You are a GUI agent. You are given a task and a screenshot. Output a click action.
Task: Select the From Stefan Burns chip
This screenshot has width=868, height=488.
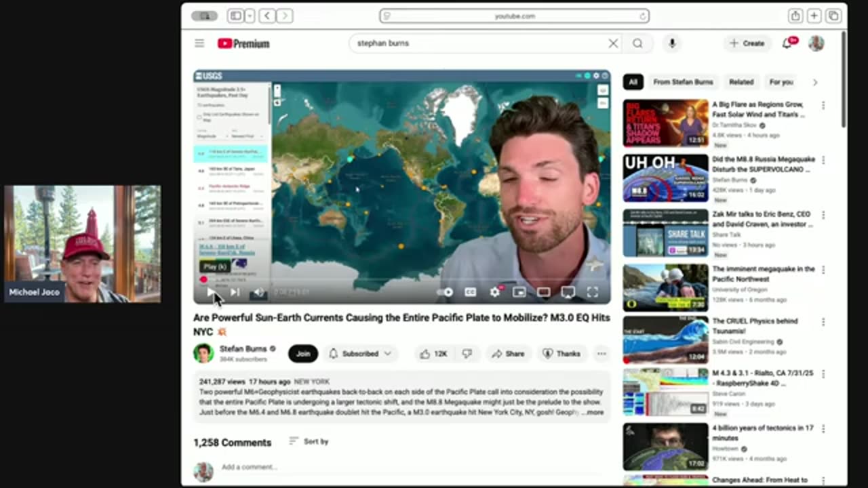[683, 82]
